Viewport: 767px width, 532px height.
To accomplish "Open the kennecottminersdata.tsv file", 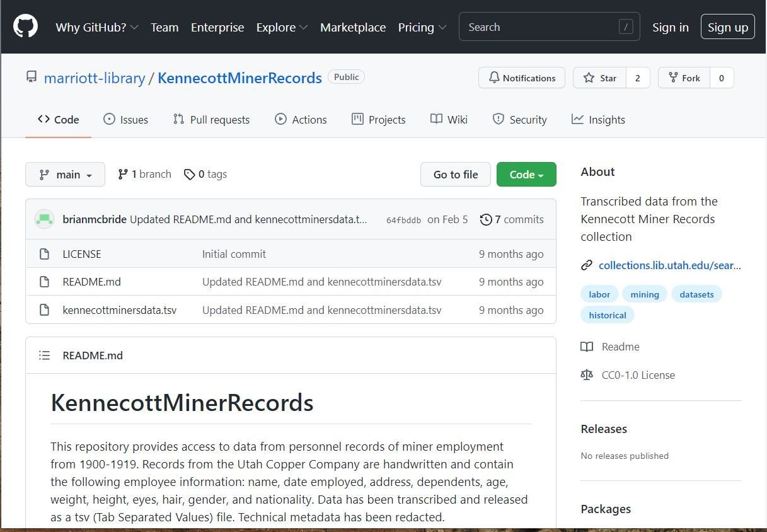I will pos(120,310).
